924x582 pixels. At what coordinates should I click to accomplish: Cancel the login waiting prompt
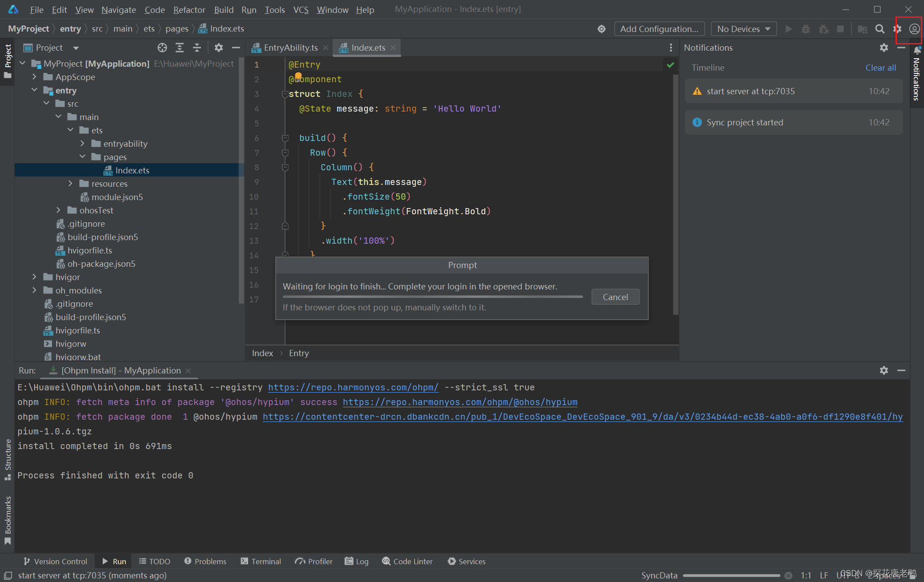615,297
